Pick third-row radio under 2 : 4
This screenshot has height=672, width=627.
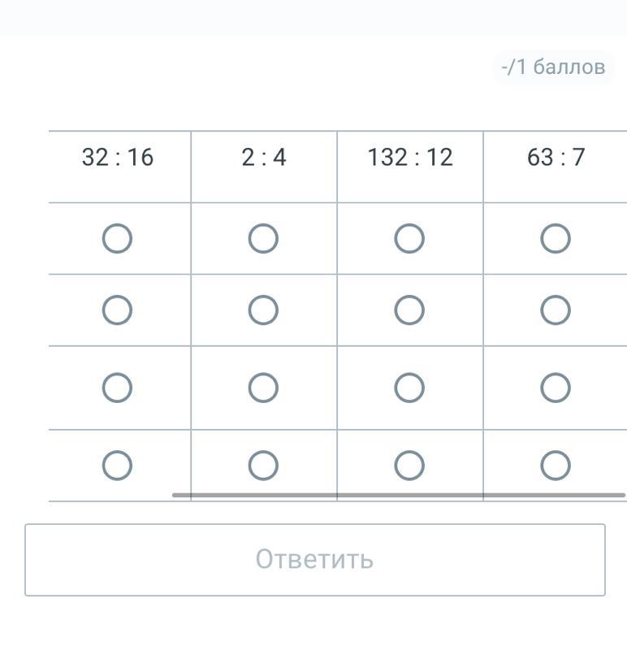pyautogui.click(x=263, y=388)
